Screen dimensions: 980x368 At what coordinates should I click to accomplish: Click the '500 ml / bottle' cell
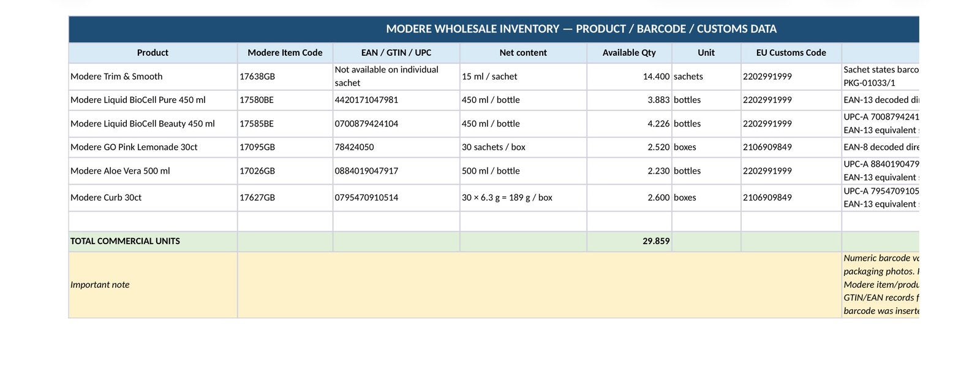(x=523, y=171)
